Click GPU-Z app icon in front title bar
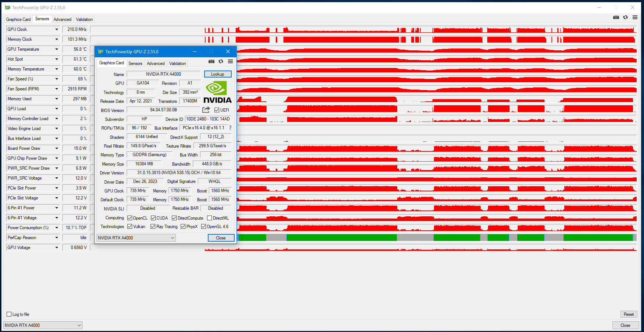Image resolution: width=644 pixels, height=332 pixels. point(101,52)
